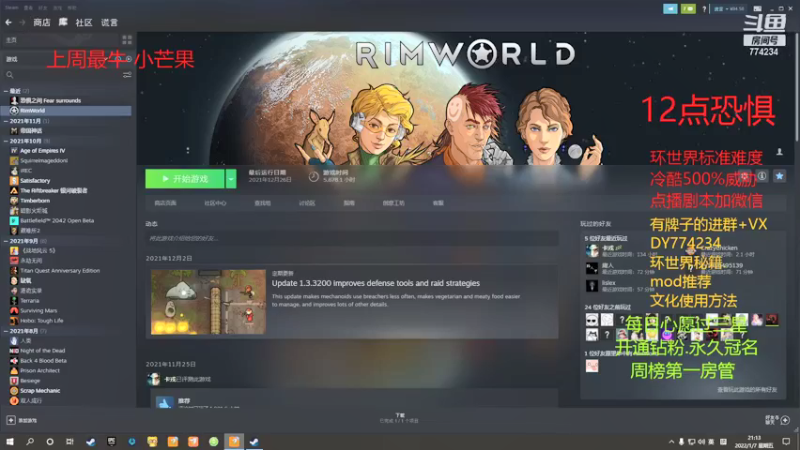The height and width of the screenshot is (450, 800).
Task: Open the 库 library tab
Action: coord(63,22)
